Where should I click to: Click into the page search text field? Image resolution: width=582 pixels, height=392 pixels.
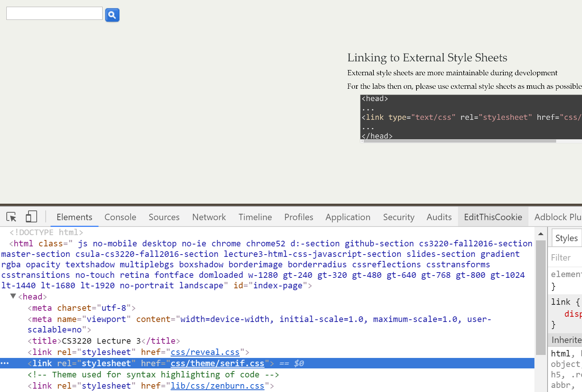(54, 13)
